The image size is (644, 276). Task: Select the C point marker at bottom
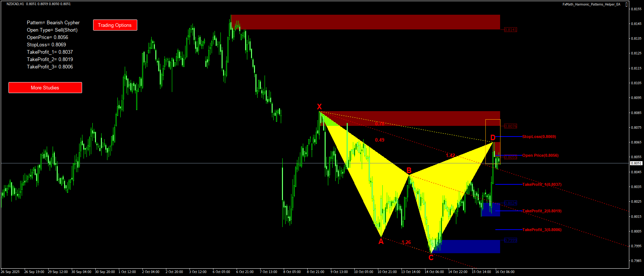pyautogui.click(x=431, y=258)
